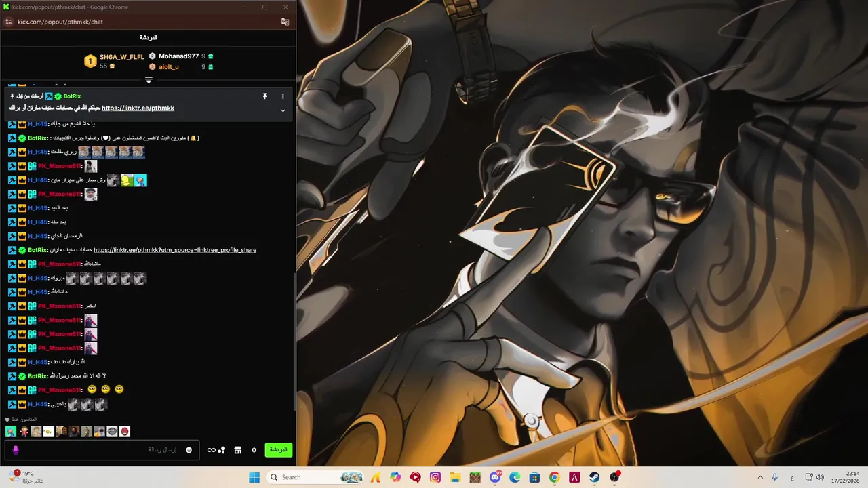Open the linktr.ee utm_source profile share link
This screenshot has height=488, width=868.
tap(175, 250)
